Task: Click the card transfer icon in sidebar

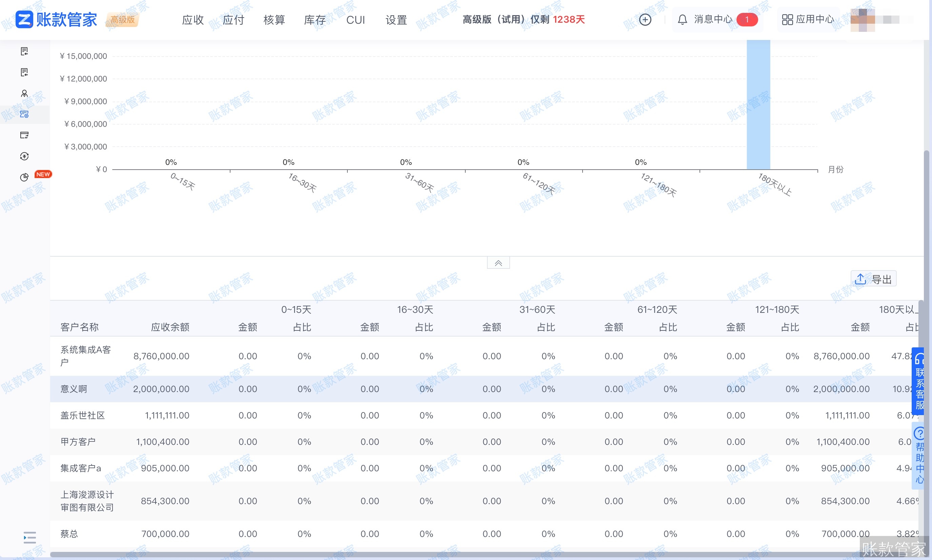Action: click(x=24, y=135)
